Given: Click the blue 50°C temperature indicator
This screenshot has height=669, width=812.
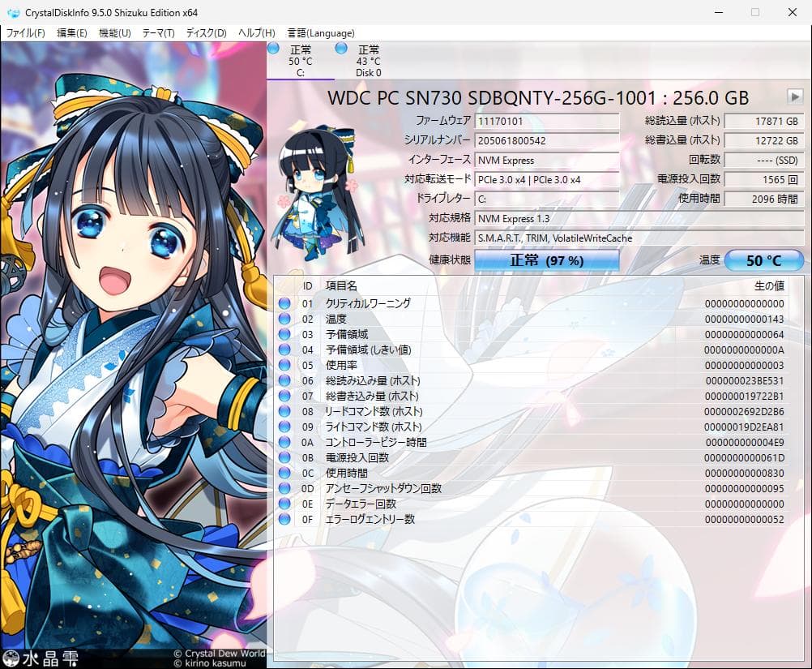Looking at the screenshot, I should click(x=763, y=260).
